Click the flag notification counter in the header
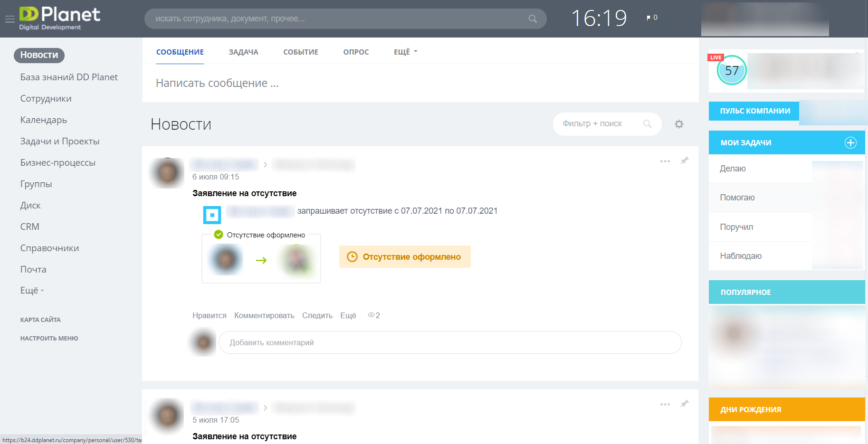The image size is (868, 444). pyautogui.click(x=652, y=18)
